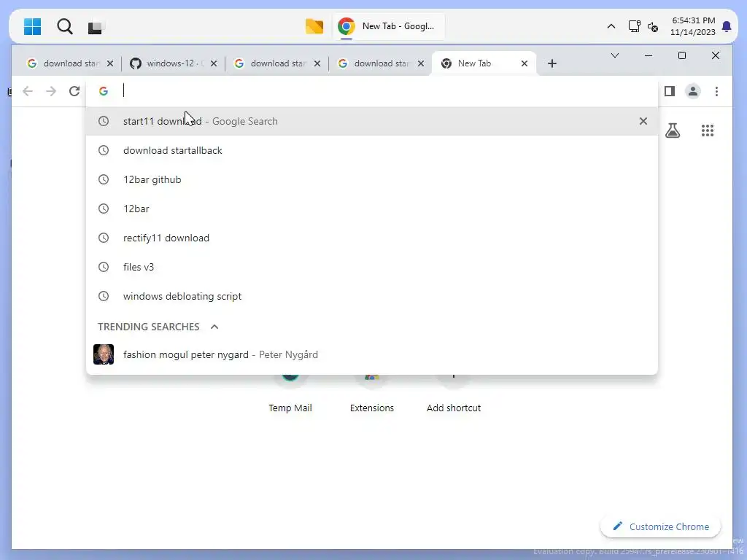Select the 12bar github suggestion

[x=371, y=179]
